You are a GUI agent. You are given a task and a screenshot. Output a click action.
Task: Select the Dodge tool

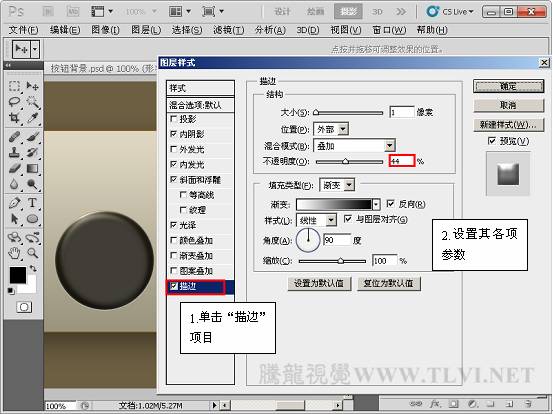pyautogui.click(x=32, y=184)
